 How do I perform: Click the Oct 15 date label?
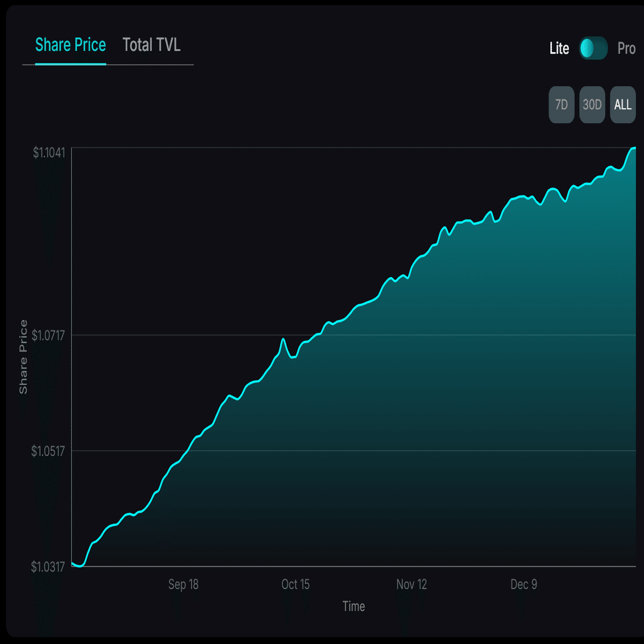click(295, 584)
